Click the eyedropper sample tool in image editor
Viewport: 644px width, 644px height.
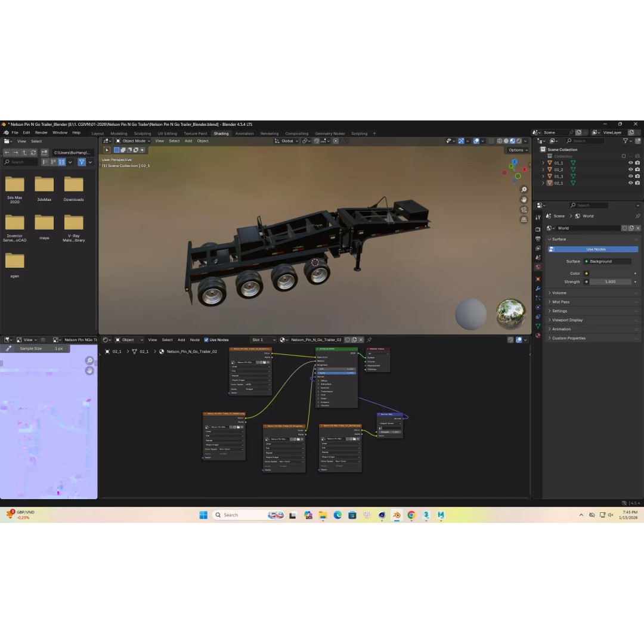pyautogui.click(x=8, y=348)
